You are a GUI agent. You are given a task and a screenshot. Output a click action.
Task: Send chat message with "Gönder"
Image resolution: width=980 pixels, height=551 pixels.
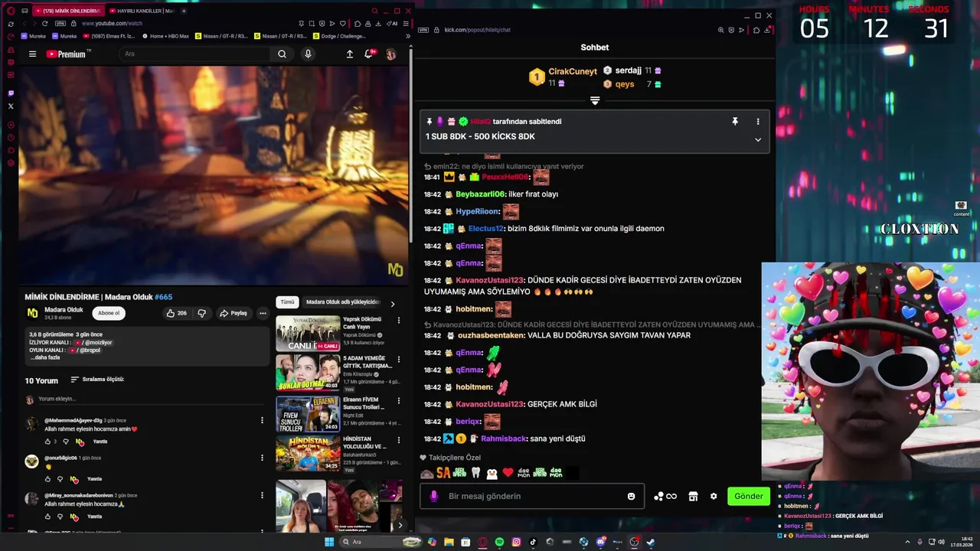click(x=748, y=497)
